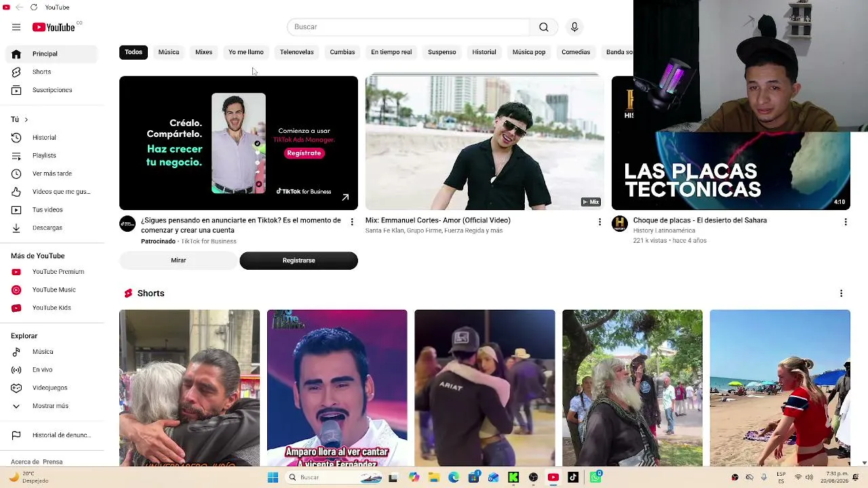Select the Cumbias filter chip
Screen dimensions: 868x488
click(x=342, y=52)
